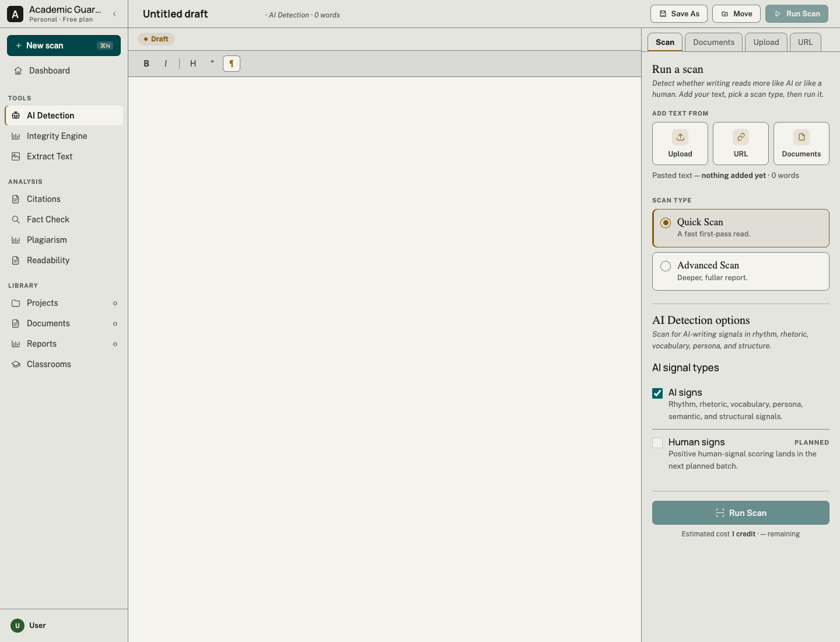Toggle italic formatting

coord(166,64)
